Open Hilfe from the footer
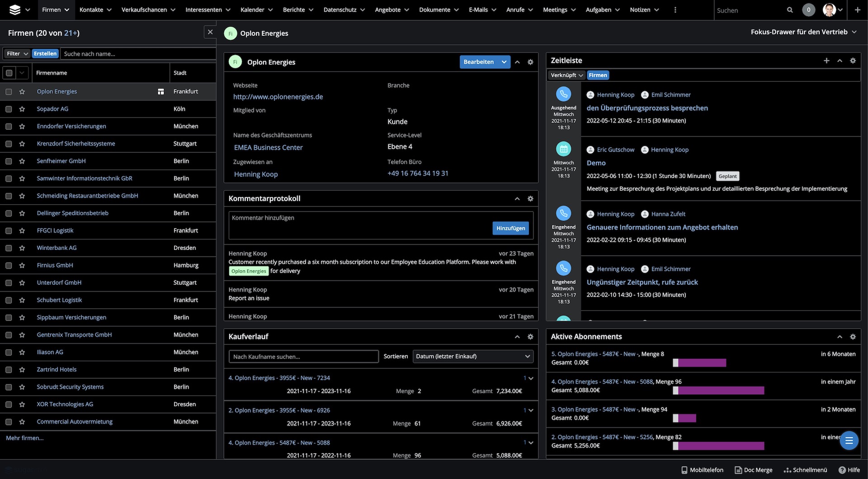Screen dimensions: 868x479 849,470
